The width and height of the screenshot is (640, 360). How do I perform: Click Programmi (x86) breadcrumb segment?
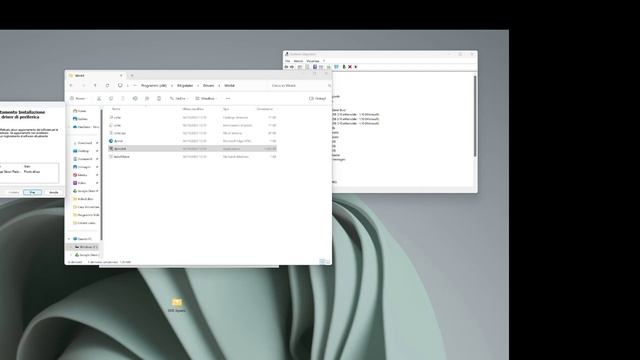[154, 86]
